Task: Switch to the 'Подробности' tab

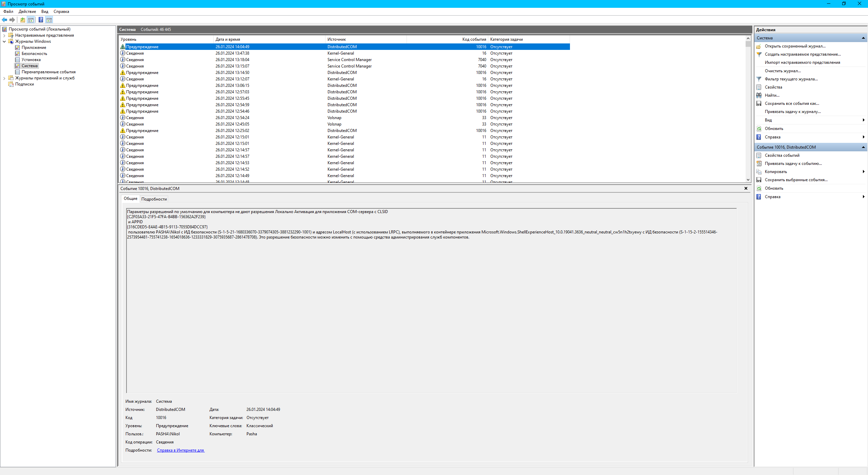Action: [x=154, y=199]
